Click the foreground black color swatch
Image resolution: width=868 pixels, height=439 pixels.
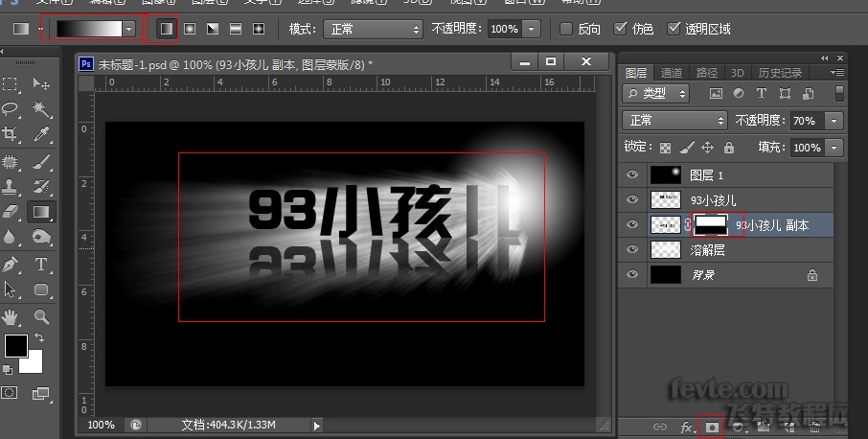point(15,345)
